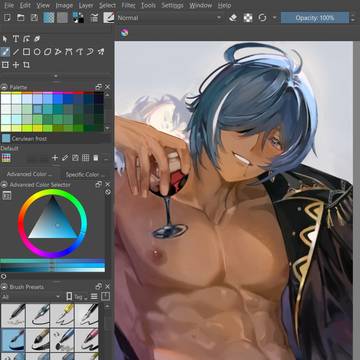The height and width of the screenshot is (360, 360).
Task: Collapse the Advanced Color Selector docker
Action: click(4, 185)
